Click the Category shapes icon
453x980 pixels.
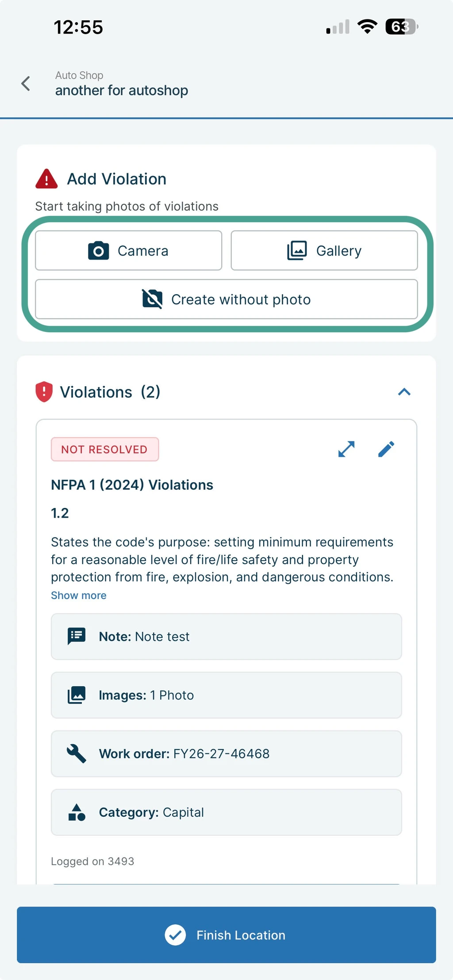[77, 812]
